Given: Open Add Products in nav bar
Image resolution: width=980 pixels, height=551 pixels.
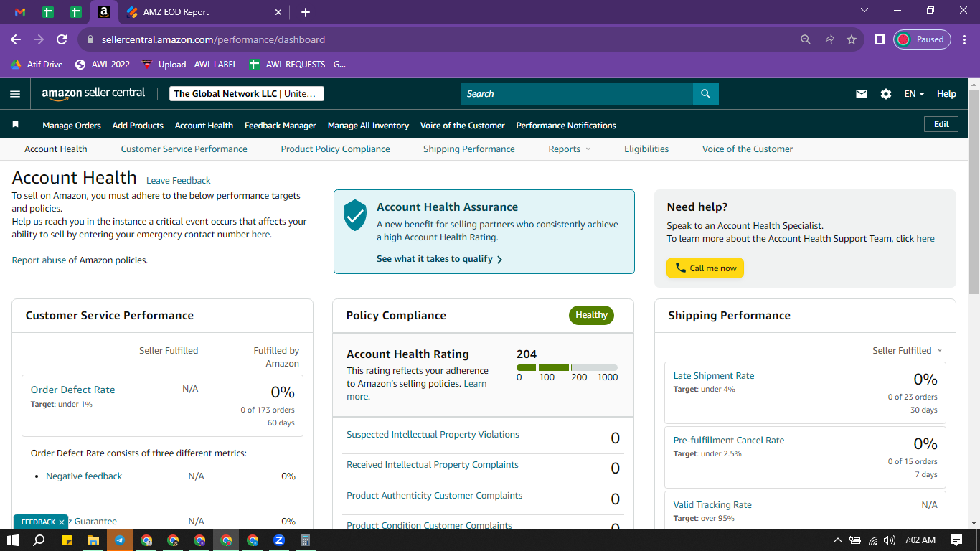Looking at the screenshot, I should pyautogui.click(x=138, y=125).
